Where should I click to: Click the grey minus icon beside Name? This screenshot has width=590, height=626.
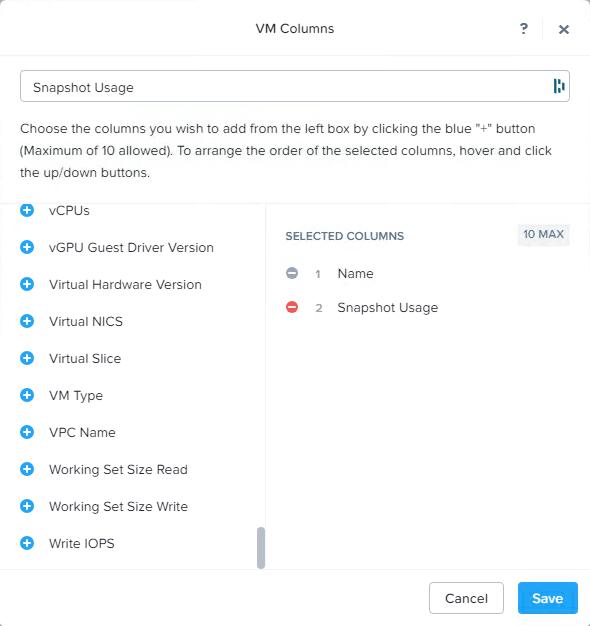292,273
